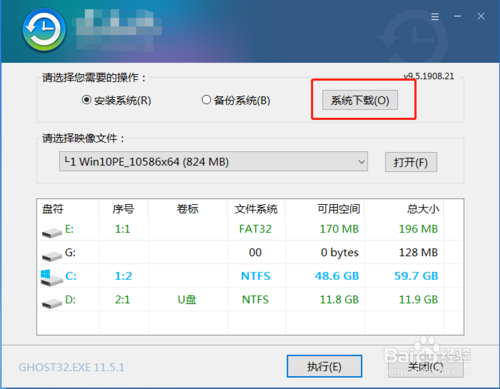This screenshot has height=389, width=500.
Task: Select the C: Windows drive icon
Action: click(x=52, y=277)
